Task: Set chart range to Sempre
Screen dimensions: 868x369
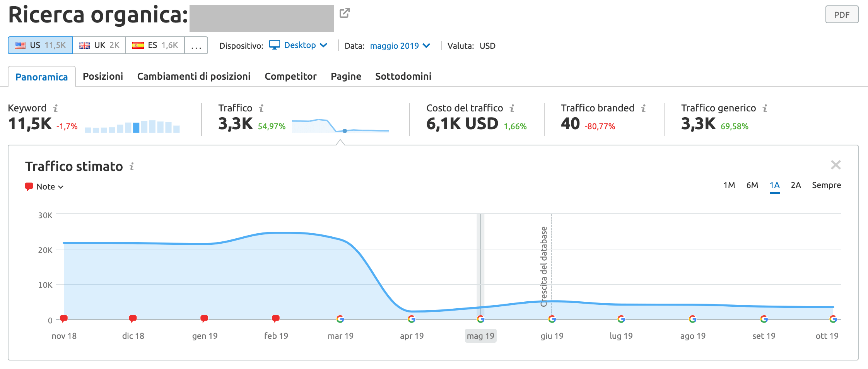Action: (x=827, y=185)
